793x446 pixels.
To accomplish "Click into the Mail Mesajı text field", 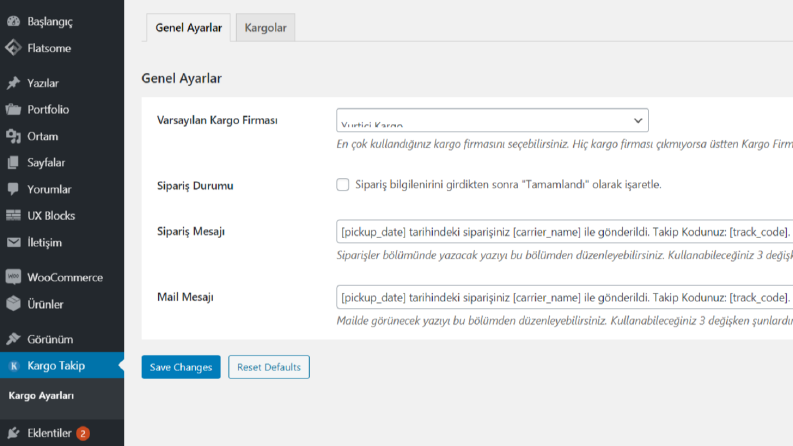I will 564,297.
